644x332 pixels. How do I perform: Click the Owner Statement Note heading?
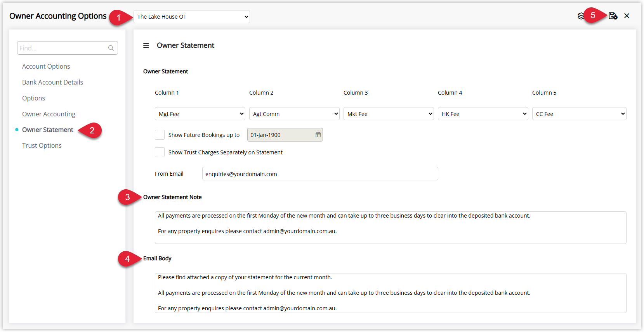172,197
